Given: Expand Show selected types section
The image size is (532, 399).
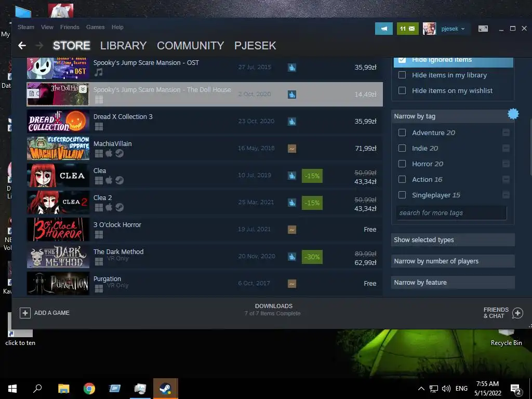Looking at the screenshot, I should [x=453, y=240].
